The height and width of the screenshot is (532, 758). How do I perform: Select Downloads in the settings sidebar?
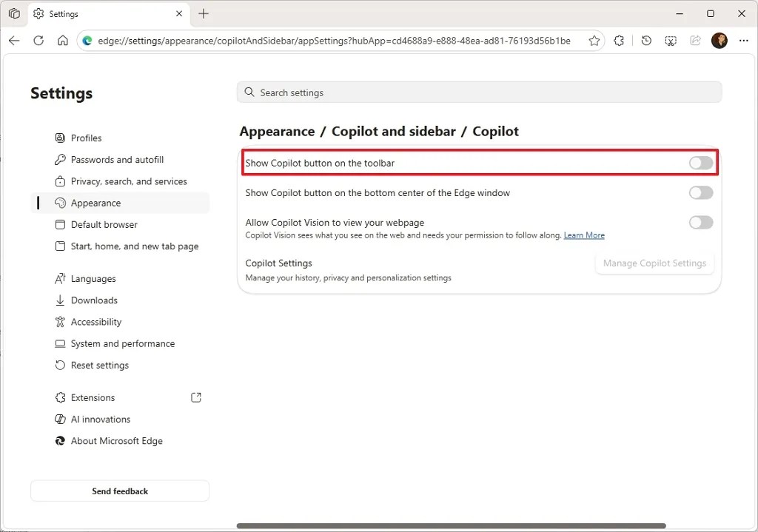coord(94,300)
